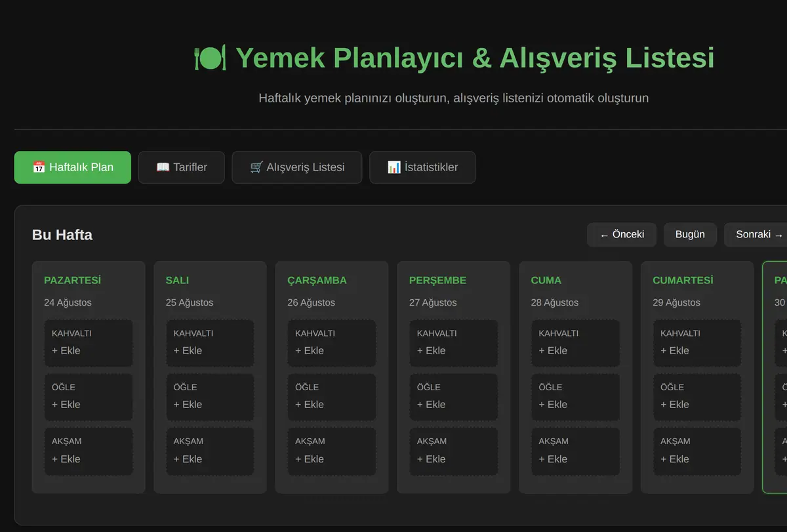Click the Haftalık yemek planınızı subtitle text

(454, 98)
